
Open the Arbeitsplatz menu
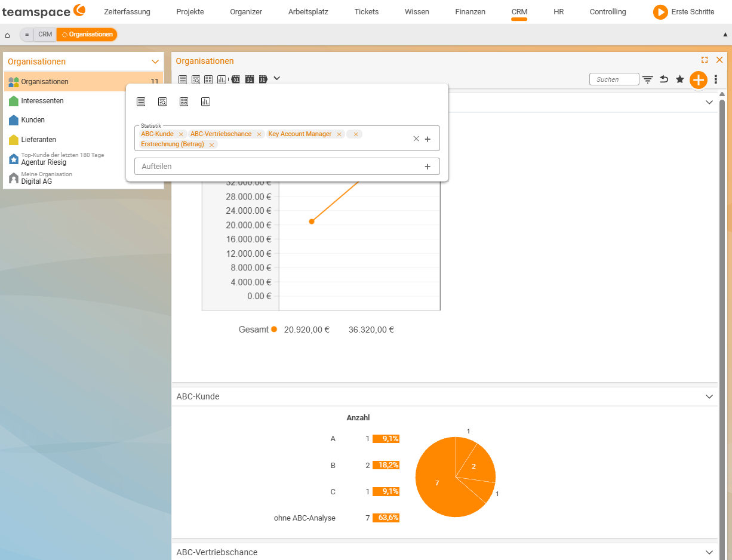pyautogui.click(x=308, y=12)
